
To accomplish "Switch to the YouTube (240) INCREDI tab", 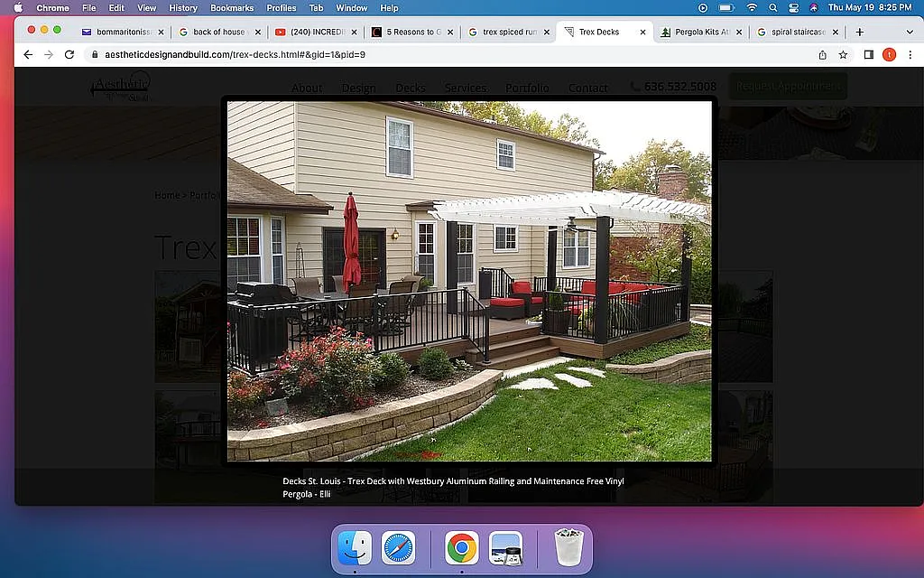I will coord(316,32).
